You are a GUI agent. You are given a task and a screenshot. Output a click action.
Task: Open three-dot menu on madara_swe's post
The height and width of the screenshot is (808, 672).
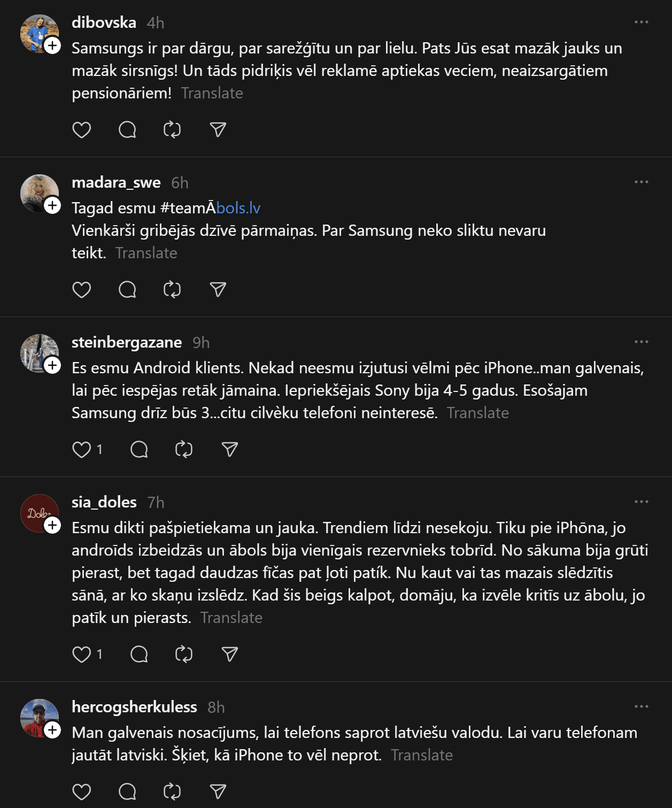(641, 182)
